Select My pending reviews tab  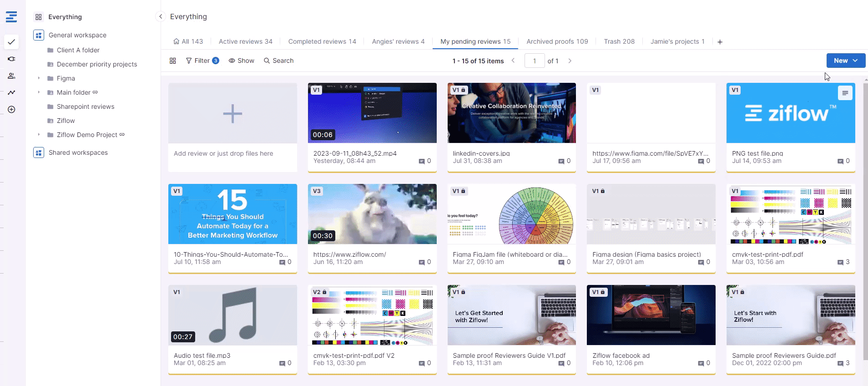[x=475, y=41]
